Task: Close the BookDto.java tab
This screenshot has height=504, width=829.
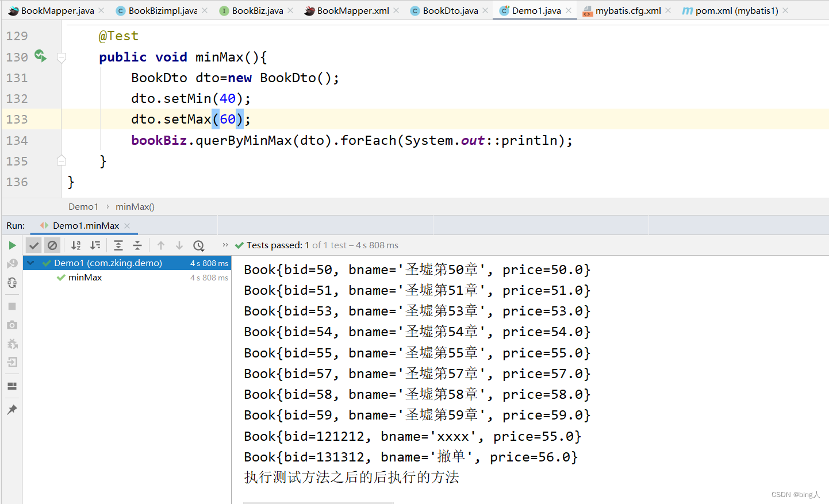Action: tap(486, 10)
